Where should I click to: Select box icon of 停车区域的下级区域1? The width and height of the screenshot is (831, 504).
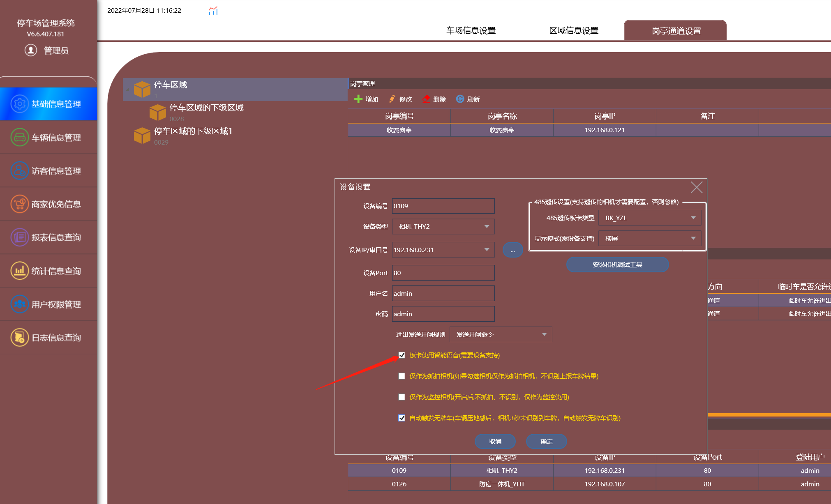(x=142, y=136)
